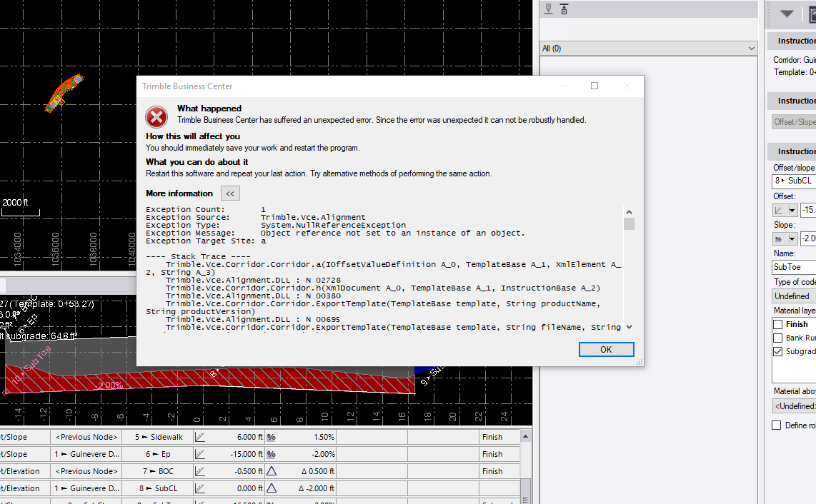The height and width of the screenshot is (504, 816).
Task: Click the Name field containing SubToe
Action: (x=794, y=267)
